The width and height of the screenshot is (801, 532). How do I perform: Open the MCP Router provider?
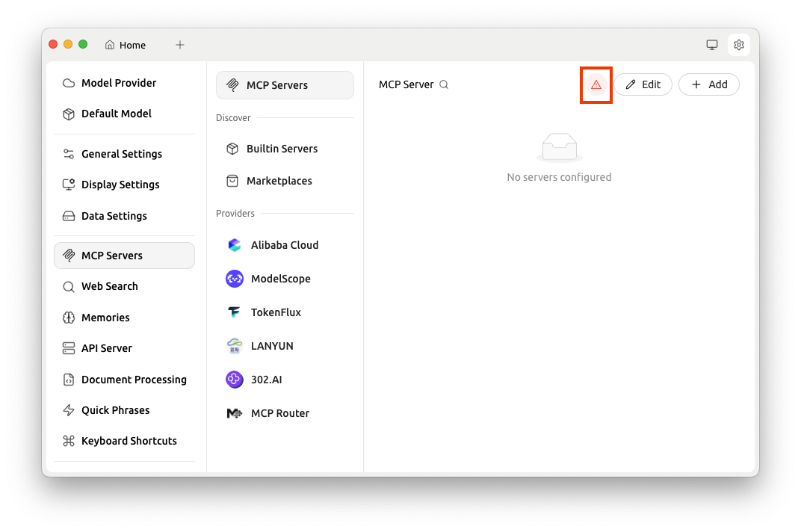click(279, 413)
